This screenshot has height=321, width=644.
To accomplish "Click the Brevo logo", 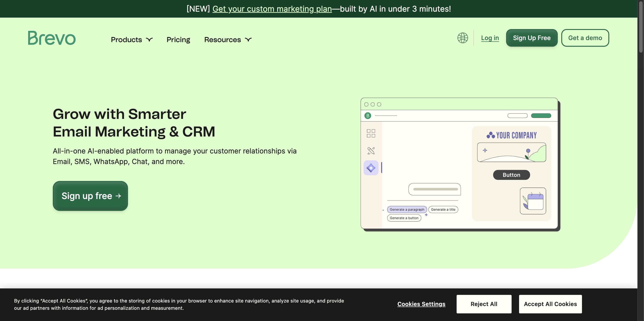I will pyautogui.click(x=52, y=38).
